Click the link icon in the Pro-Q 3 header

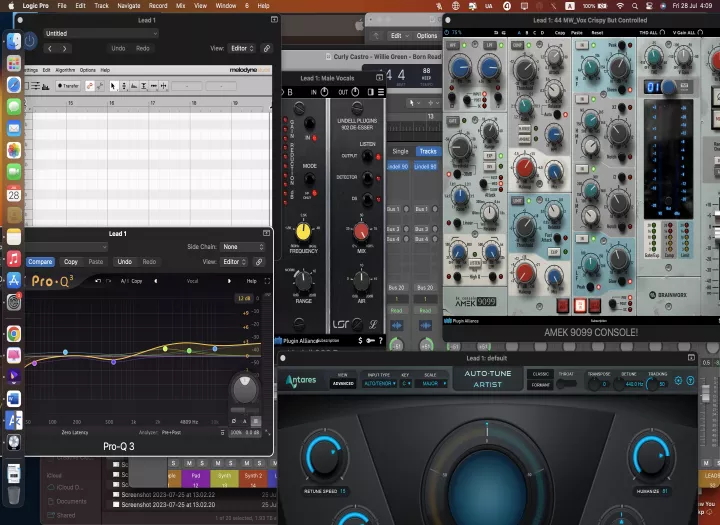[x=259, y=262]
